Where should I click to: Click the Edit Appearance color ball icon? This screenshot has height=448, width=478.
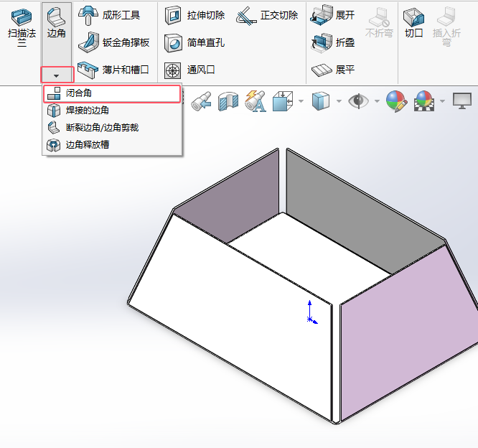(397, 101)
